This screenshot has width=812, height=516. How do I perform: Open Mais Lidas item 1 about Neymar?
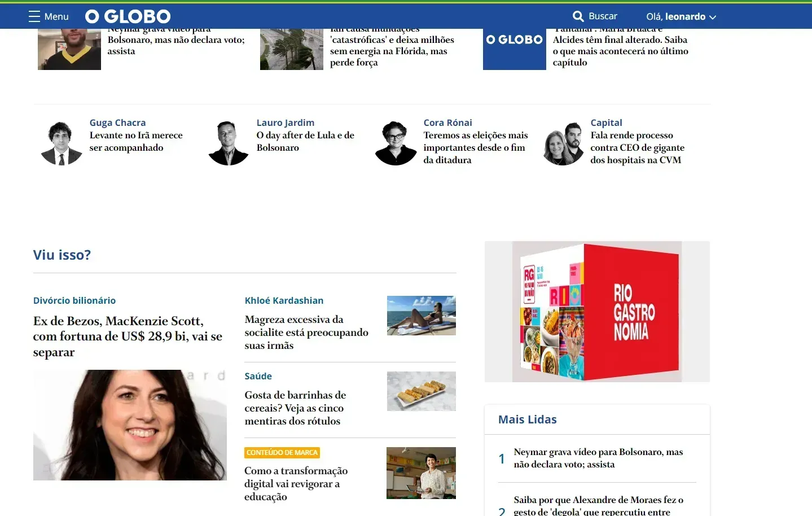pyautogui.click(x=598, y=458)
